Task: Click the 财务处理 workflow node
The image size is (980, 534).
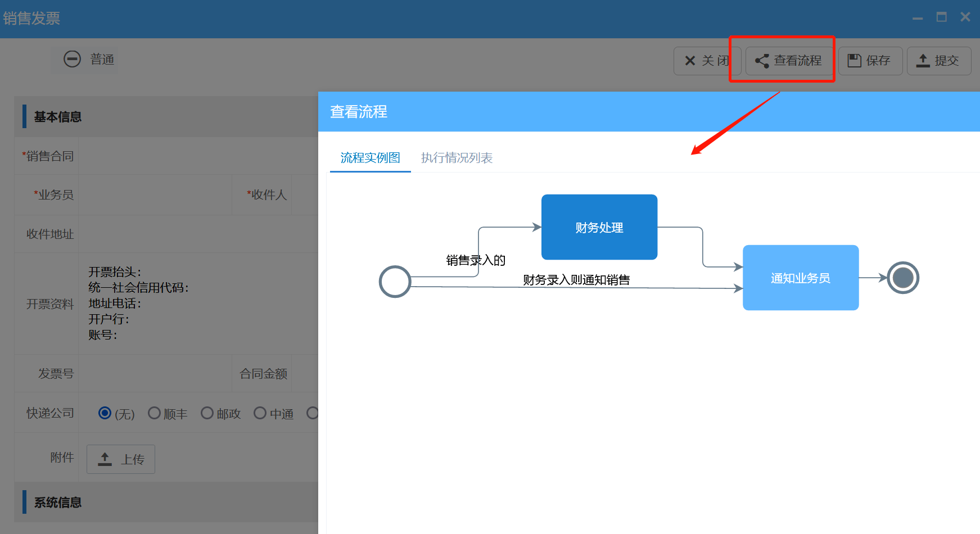Action: [599, 227]
